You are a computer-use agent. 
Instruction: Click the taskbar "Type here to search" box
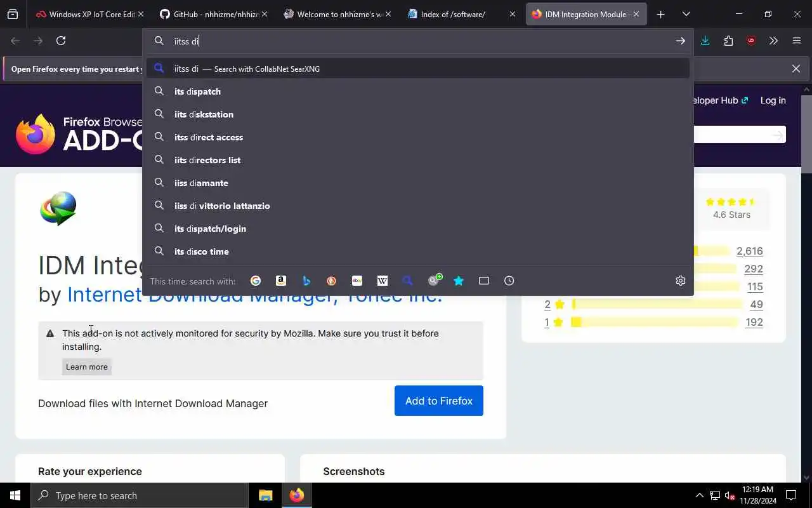tap(140, 495)
